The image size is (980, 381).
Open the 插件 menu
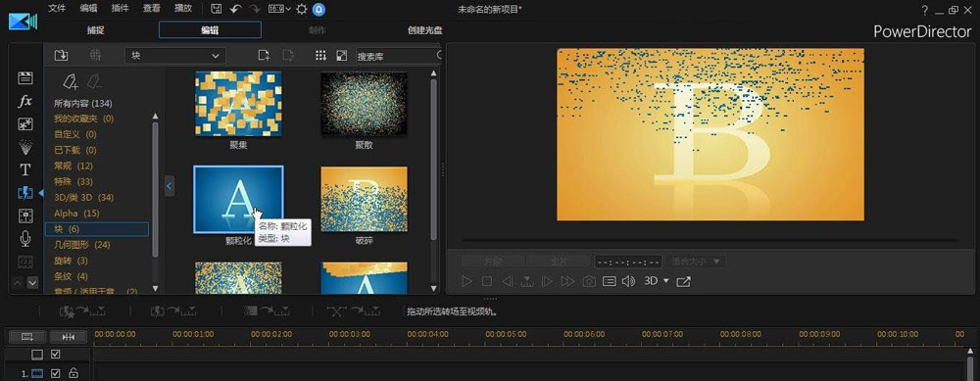[120, 9]
